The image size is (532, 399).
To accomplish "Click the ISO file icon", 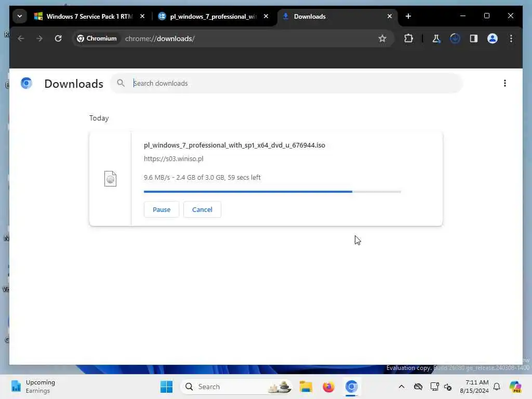I will click(110, 179).
